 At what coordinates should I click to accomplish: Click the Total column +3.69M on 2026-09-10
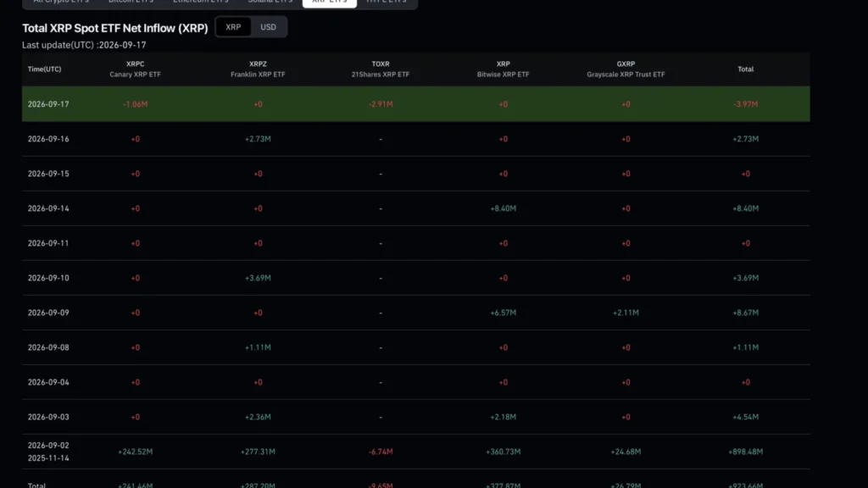[x=746, y=278]
